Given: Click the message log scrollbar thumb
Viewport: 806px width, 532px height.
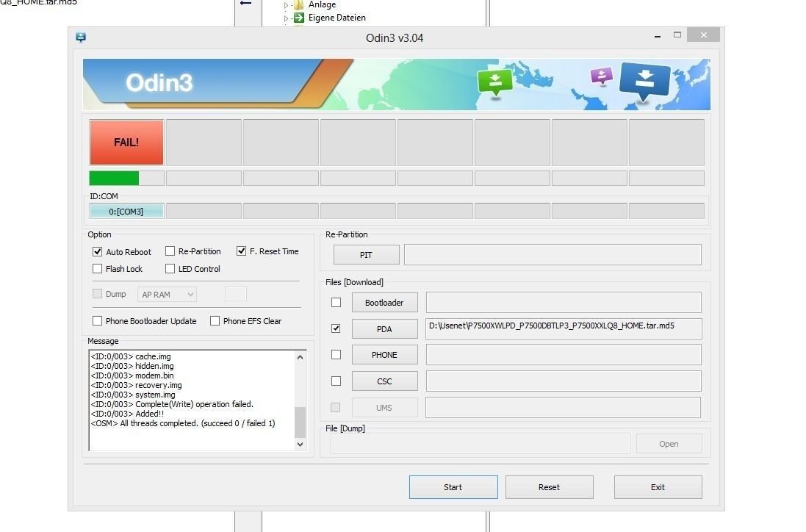Looking at the screenshot, I should [x=301, y=422].
